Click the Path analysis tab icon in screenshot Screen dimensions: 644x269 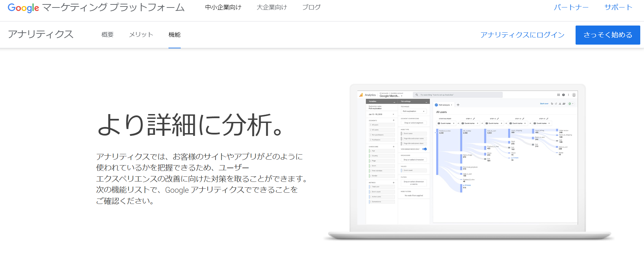click(436, 105)
